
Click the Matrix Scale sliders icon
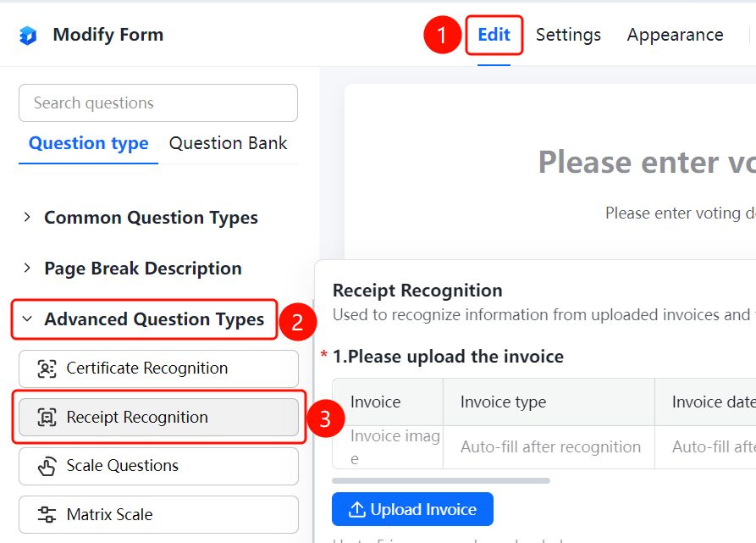click(47, 514)
